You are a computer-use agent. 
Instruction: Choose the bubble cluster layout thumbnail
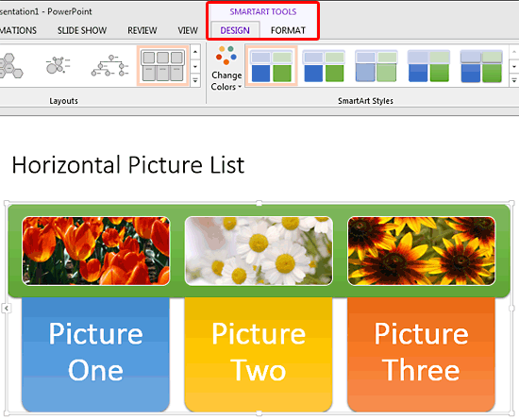(x=58, y=65)
